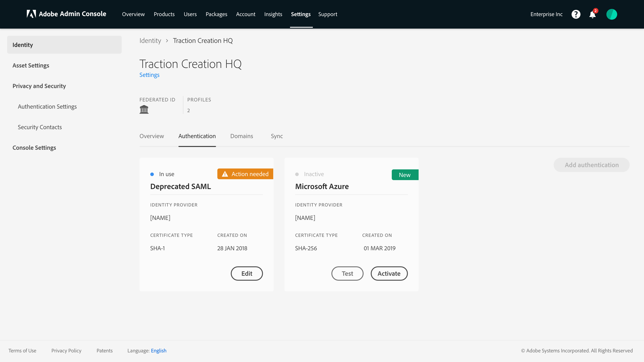Click the [NAME] provider in Deprecated SAML card
This screenshot has height=362, width=644.
point(160,218)
